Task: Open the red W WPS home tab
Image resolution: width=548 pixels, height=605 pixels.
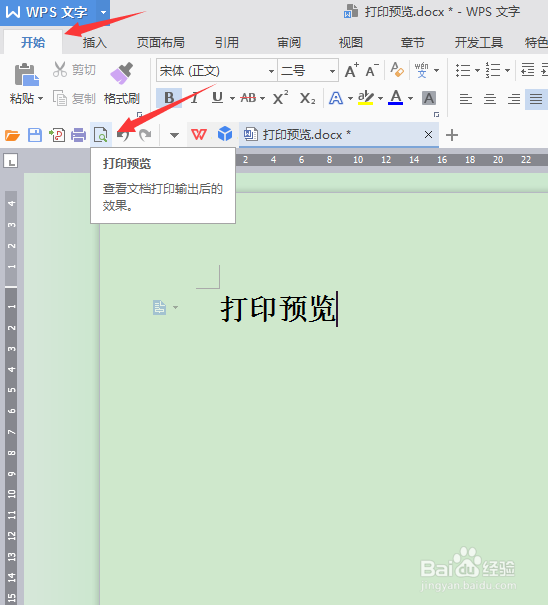Action: tap(199, 135)
